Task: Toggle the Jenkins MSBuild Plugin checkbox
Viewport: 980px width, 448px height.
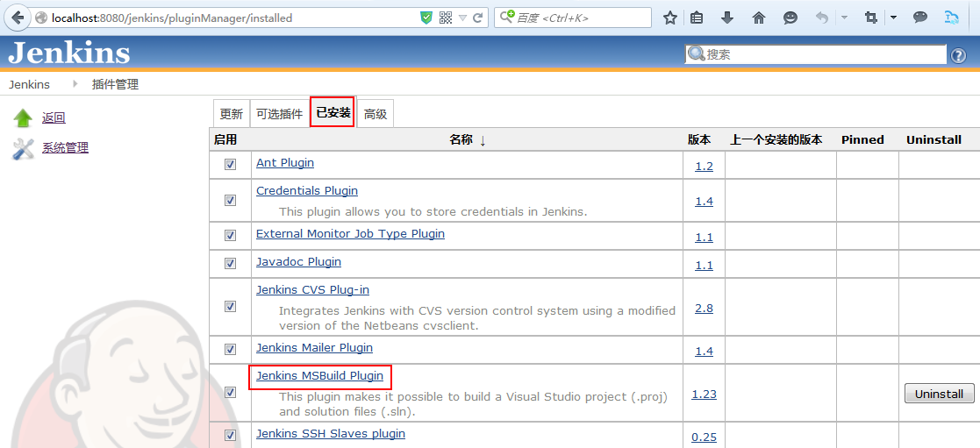Action: tap(230, 393)
